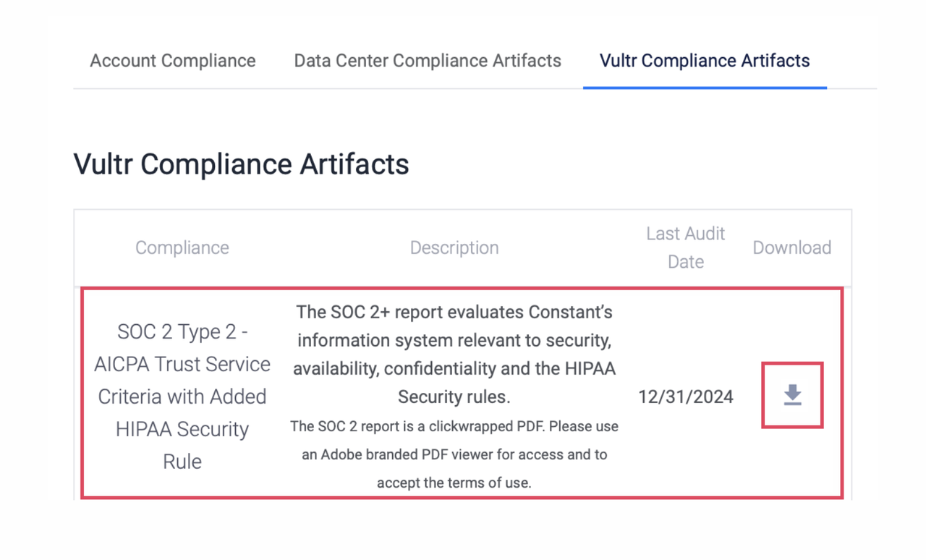Click the Description column header

coord(454,247)
